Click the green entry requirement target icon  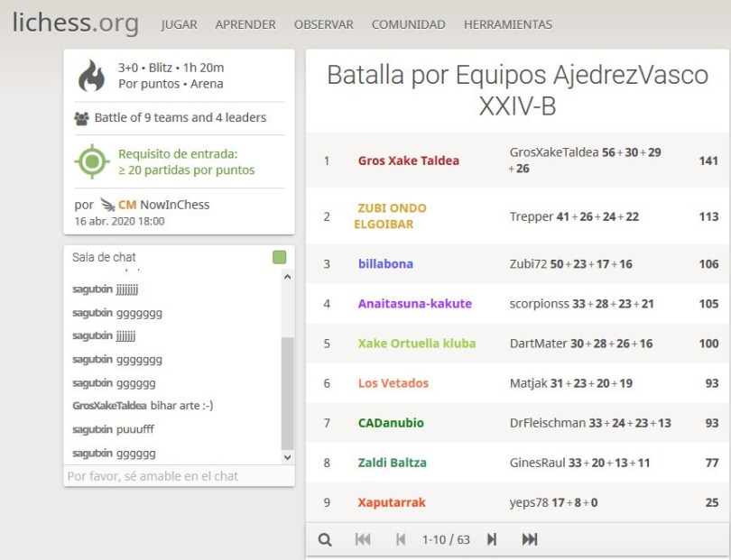coord(91,162)
